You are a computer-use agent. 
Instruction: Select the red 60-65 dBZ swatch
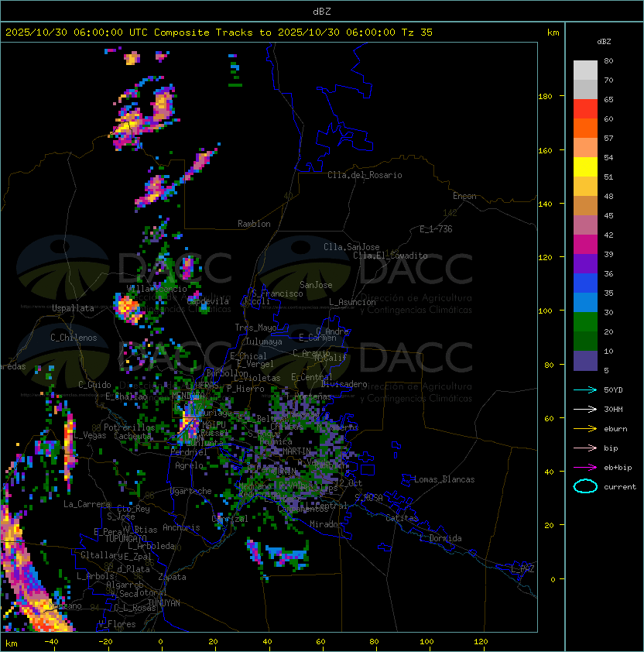pyautogui.click(x=585, y=109)
